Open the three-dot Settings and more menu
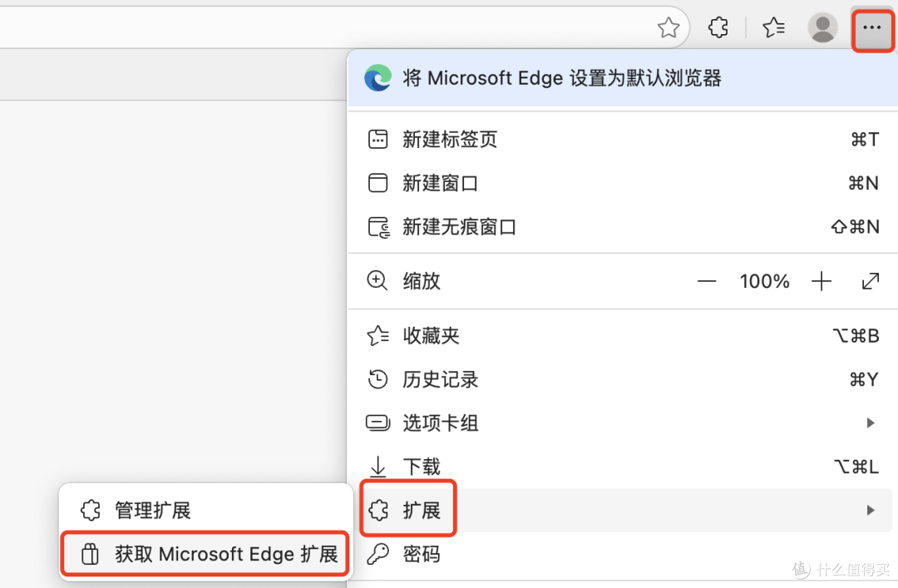The image size is (898, 588). 871,27
